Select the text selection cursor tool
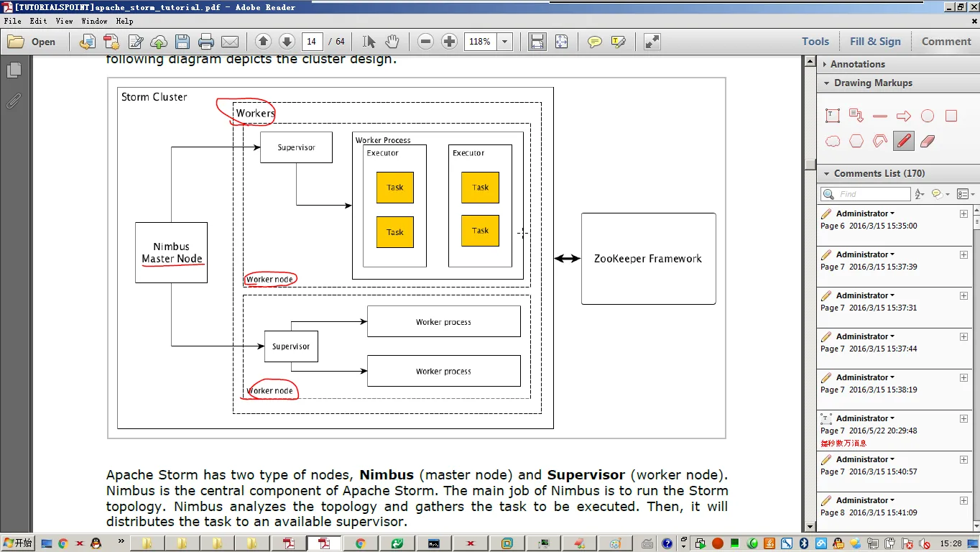 tap(369, 42)
